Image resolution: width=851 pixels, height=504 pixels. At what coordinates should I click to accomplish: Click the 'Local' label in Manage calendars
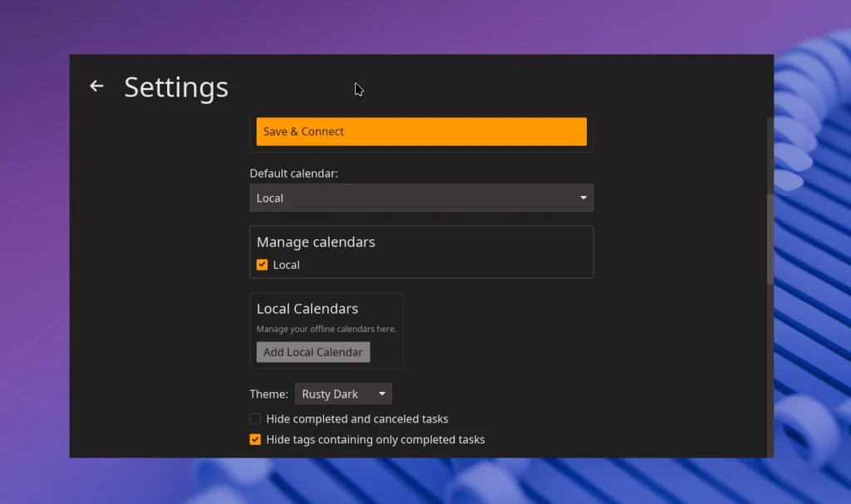(287, 265)
